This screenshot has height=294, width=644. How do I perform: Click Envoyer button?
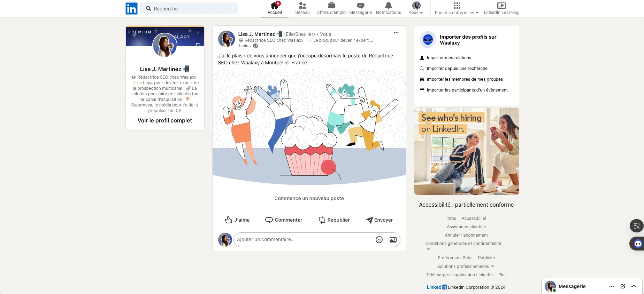coord(379,220)
